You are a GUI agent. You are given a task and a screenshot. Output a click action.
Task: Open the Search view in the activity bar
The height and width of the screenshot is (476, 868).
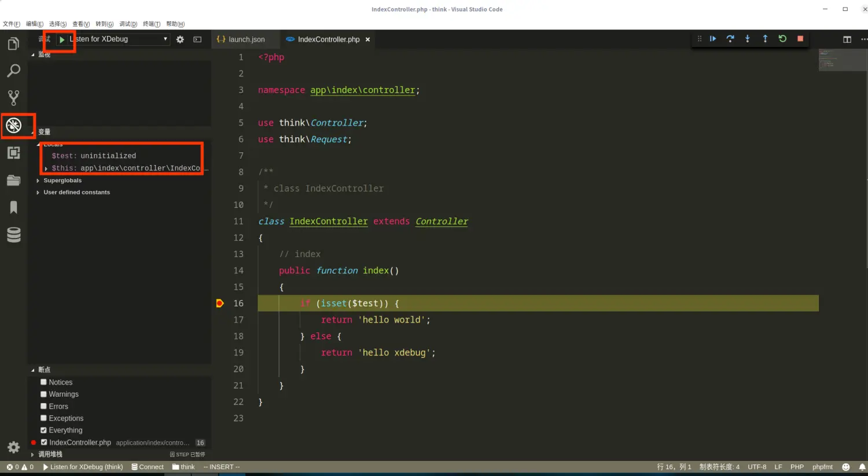point(13,71)
